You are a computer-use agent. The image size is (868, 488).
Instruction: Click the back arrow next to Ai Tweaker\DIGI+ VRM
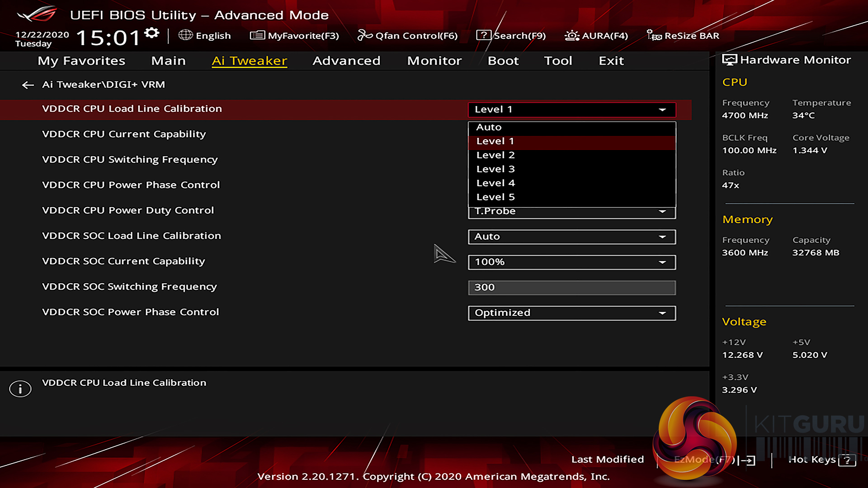point(28,85)
